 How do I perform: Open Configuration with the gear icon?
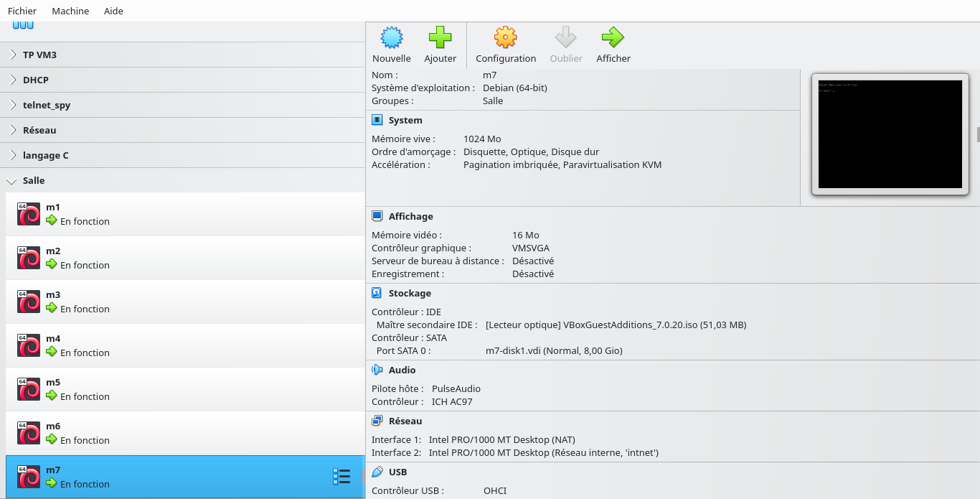505,37
